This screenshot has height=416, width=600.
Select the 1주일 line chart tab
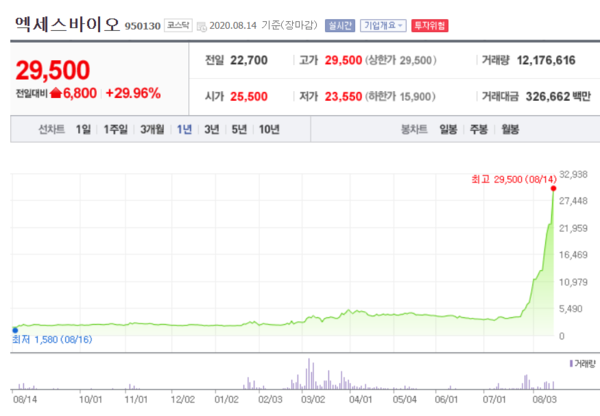point(116,129)
